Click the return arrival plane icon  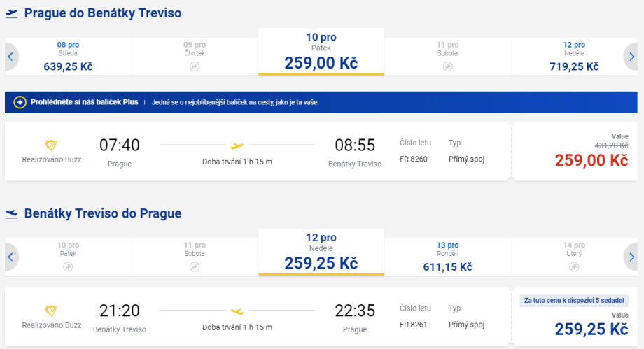pyautogui.click(x=11, y=214)
